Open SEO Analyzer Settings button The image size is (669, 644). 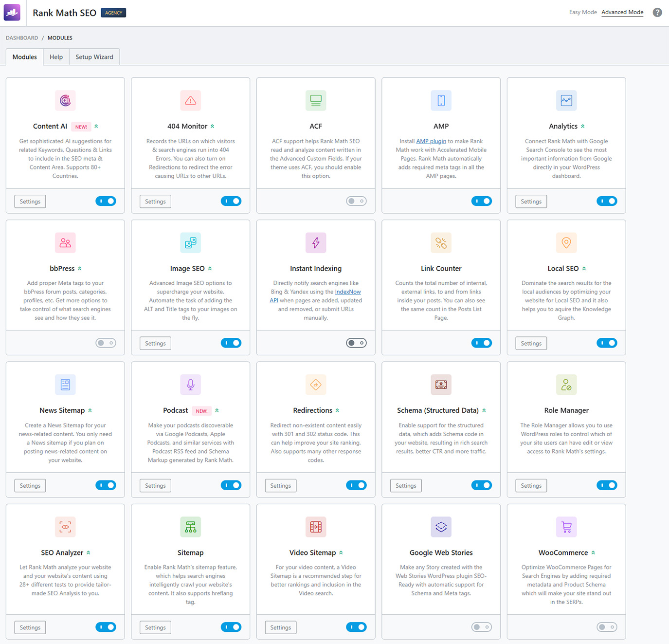[30, 628]
